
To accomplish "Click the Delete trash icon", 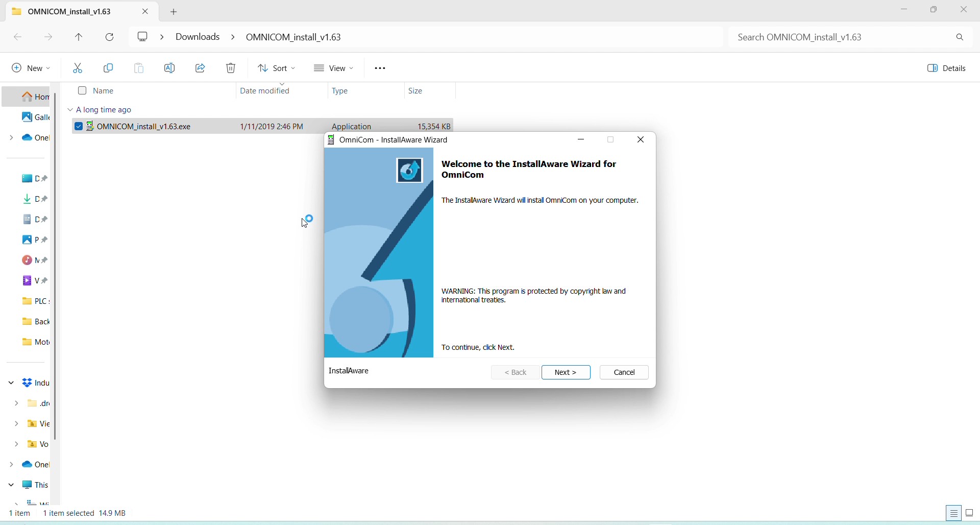I will 232,68.
